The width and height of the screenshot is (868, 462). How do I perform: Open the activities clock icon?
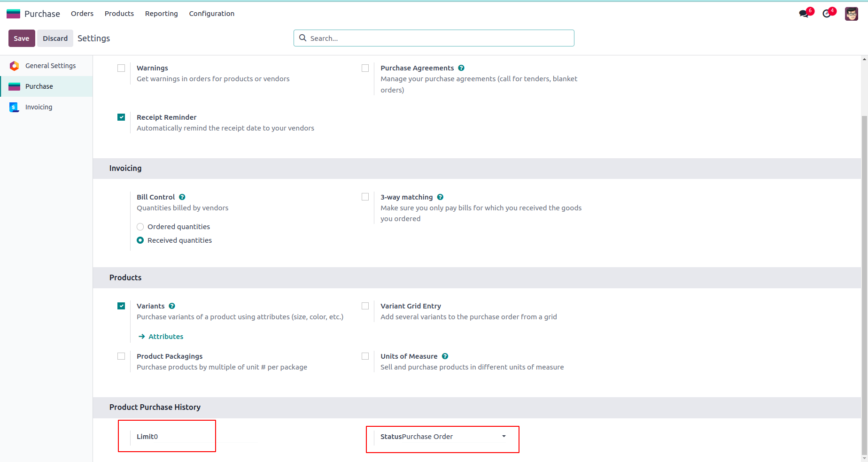(827, 14)
